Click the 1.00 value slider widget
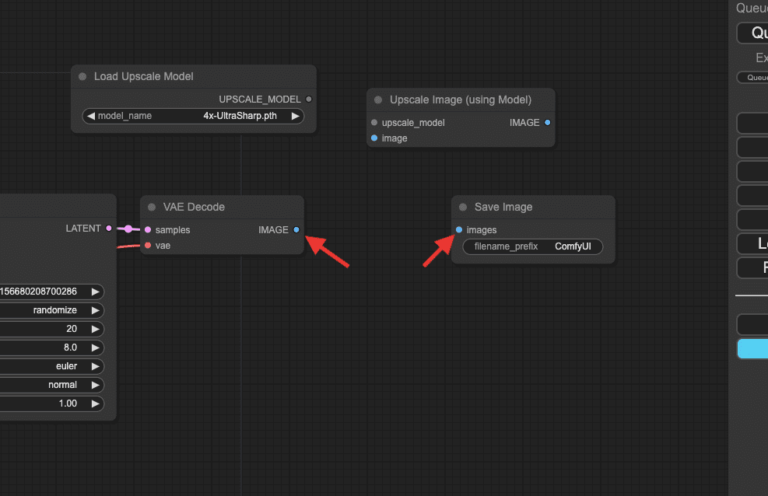 tap(50, 404)
